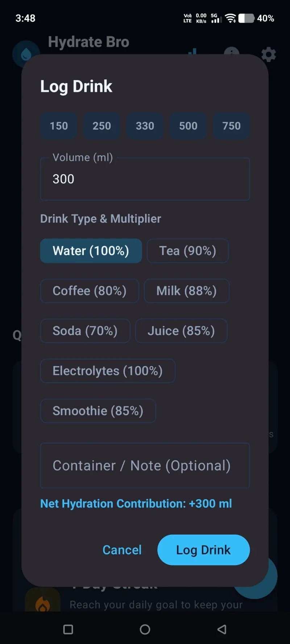The image size is (290, 644).
Task: Choose the 750 ml preset chip
Action: [231, 126]
